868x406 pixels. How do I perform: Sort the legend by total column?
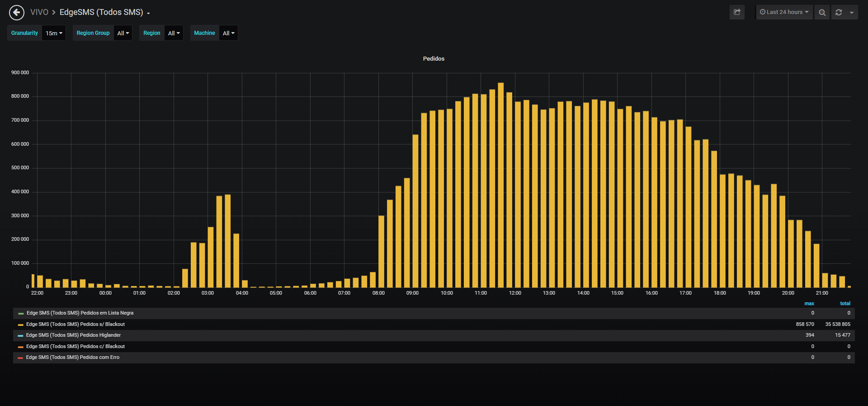(845, 304)
